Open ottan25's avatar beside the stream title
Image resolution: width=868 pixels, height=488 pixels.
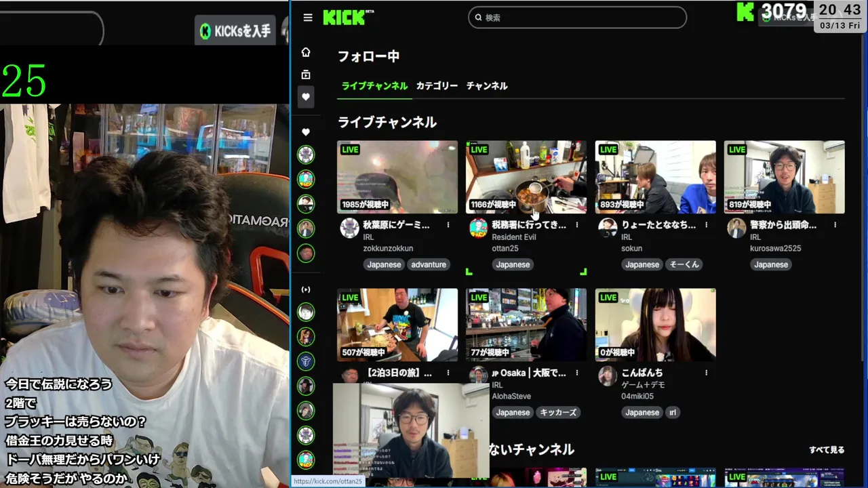coord(478,228)
